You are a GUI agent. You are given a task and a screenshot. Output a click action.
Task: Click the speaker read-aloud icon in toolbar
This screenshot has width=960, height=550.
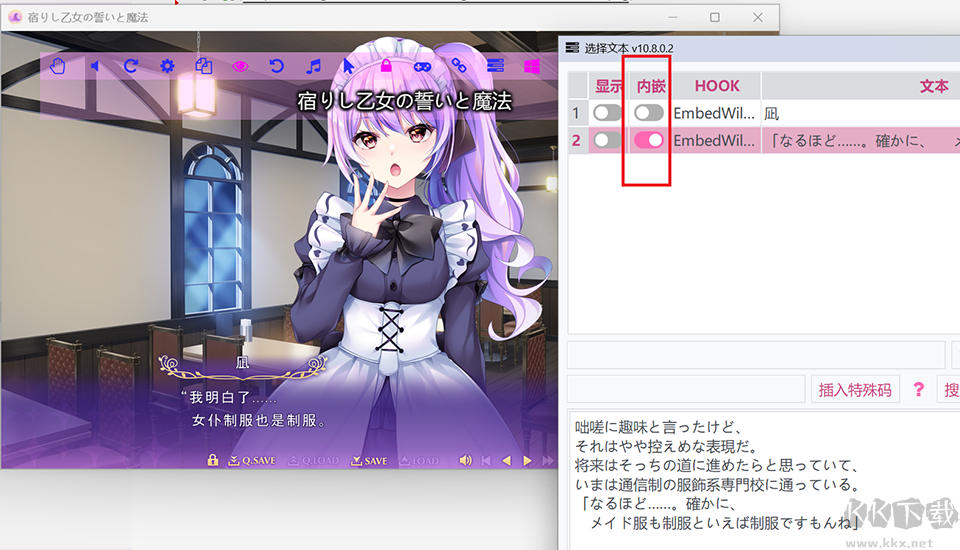click(x=95, y=66)
